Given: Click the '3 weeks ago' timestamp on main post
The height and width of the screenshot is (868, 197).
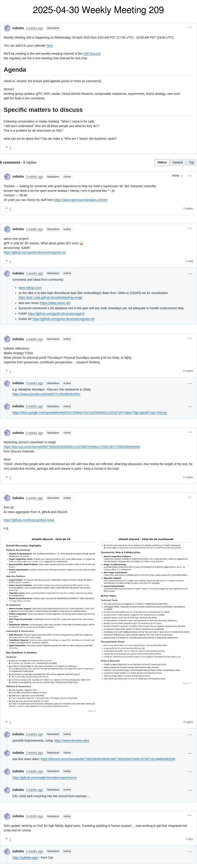Looking at the screenshot, I should pyautogui.click(x=34, y=28).
